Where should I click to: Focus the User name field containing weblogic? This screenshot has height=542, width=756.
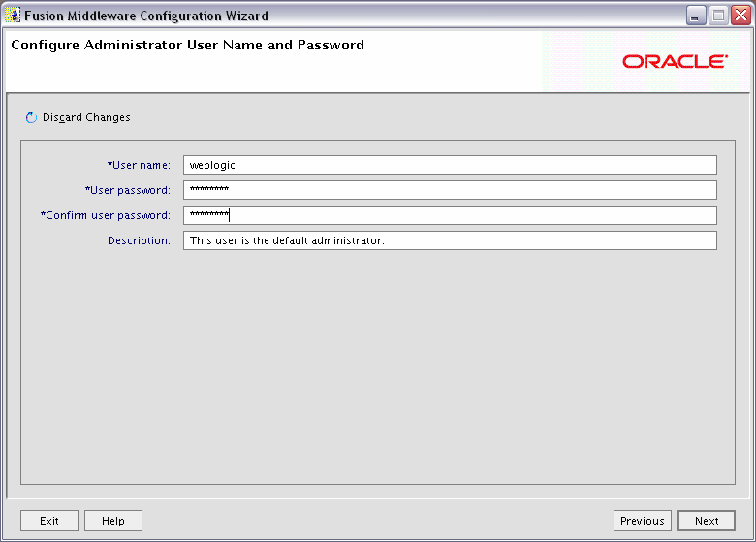tap(450, 165)
